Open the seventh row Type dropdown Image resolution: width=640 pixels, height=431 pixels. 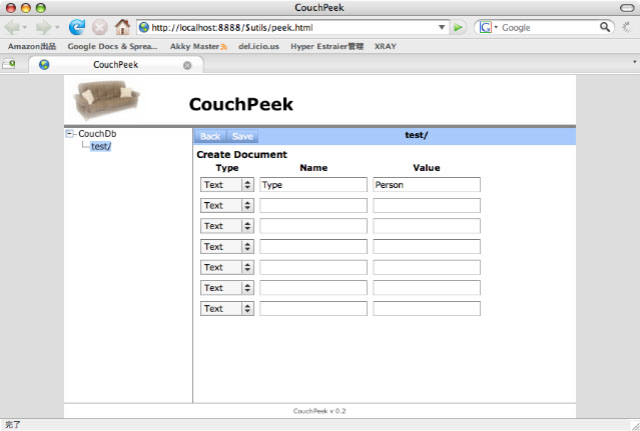tap(227, 309)
